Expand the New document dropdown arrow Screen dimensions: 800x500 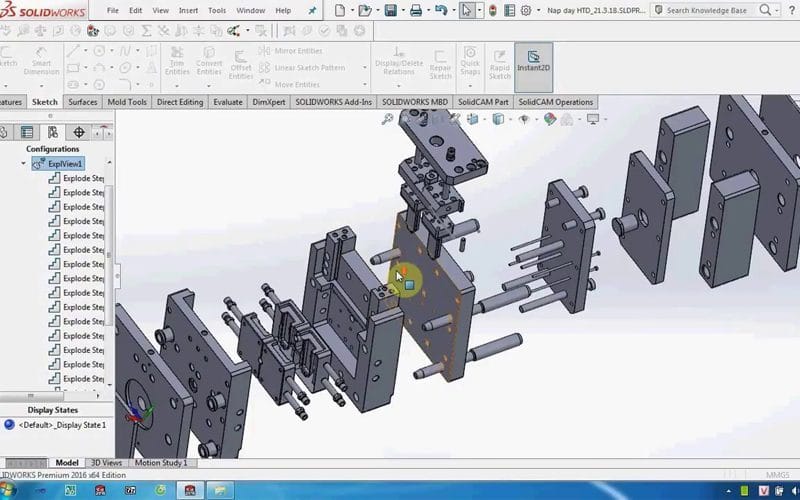point(352,10)
